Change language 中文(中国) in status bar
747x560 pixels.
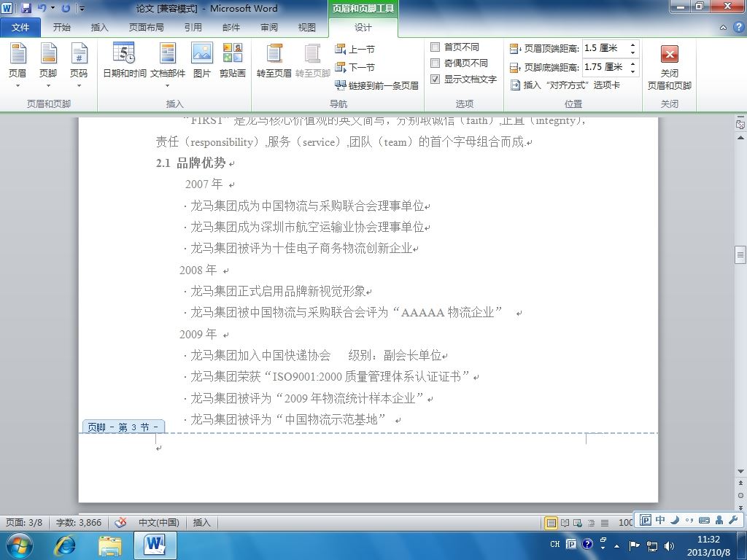[x=158, y=522]
